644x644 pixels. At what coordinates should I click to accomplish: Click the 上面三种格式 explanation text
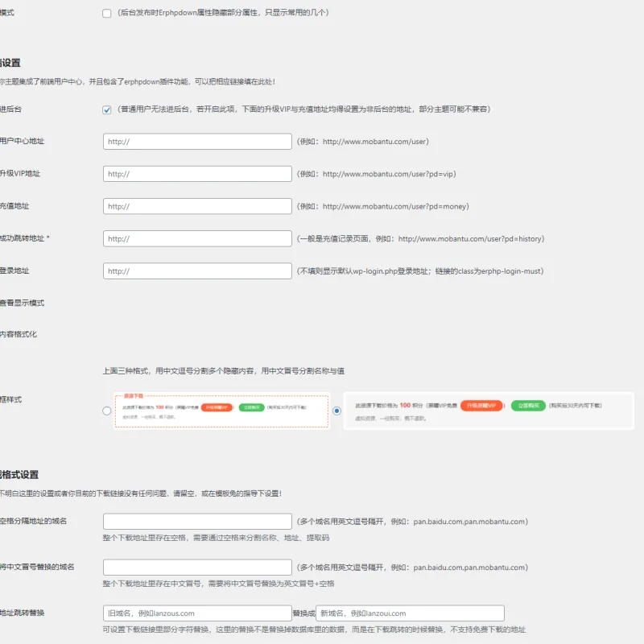pyautogui.click(x=224, y=371)
